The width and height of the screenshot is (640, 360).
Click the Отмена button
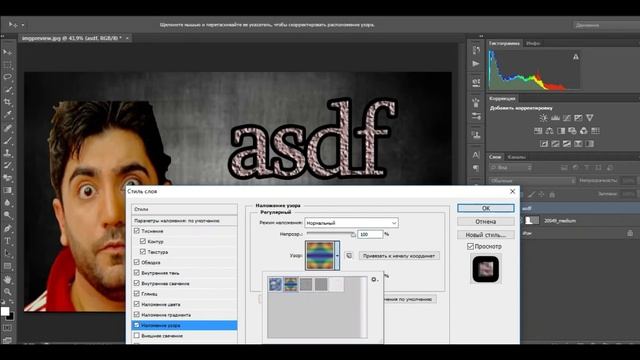tap(486, 222)
